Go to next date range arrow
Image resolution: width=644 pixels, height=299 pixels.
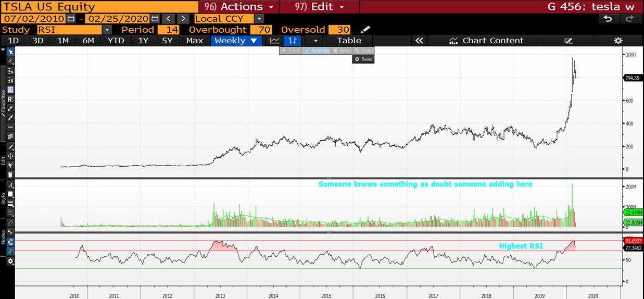tap(182, 19)
